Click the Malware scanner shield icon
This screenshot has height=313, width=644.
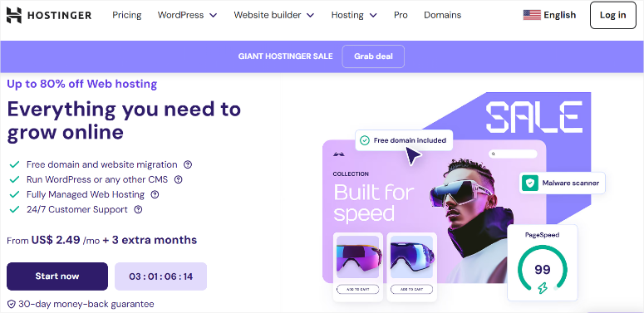pyautogui.click(x=530, y=183)
